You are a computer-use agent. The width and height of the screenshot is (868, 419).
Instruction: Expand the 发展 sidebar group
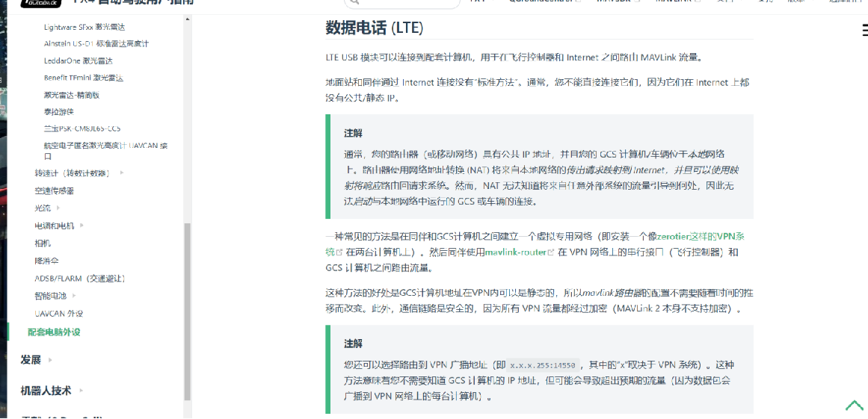coord(50,360)
